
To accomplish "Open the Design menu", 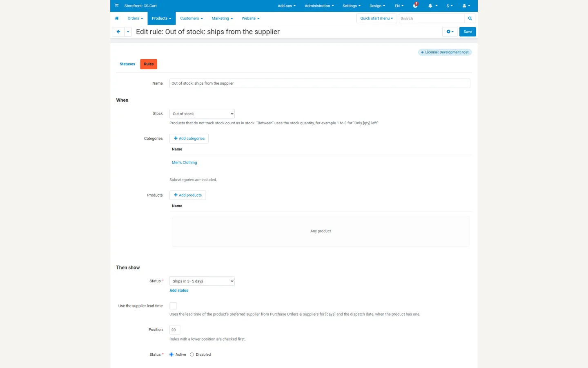I will [377, 6].
